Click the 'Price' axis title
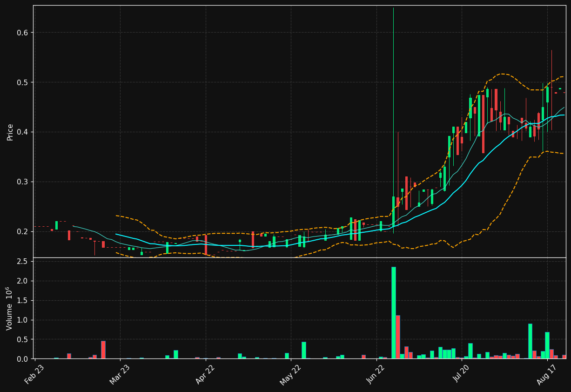 [10, 132]
